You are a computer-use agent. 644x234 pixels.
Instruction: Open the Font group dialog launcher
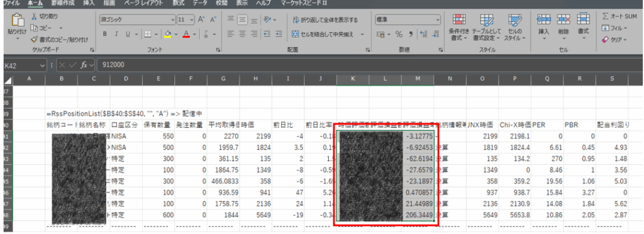coord(218,50)
